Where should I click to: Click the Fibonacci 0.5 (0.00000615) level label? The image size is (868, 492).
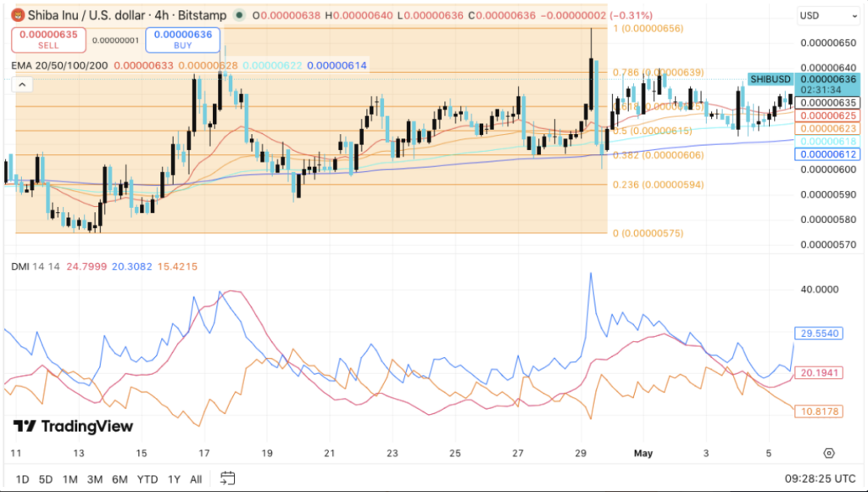[652, 131]
